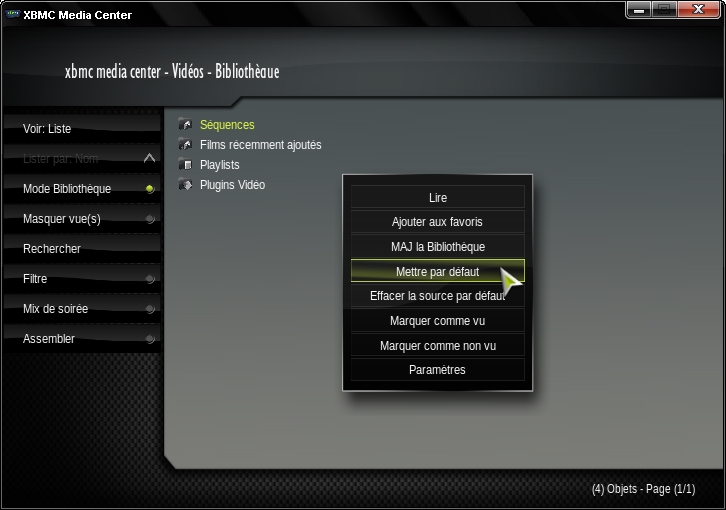Select Lire in the context menu
The width and height of the screenshot is (726, 510).
(437, 198)
